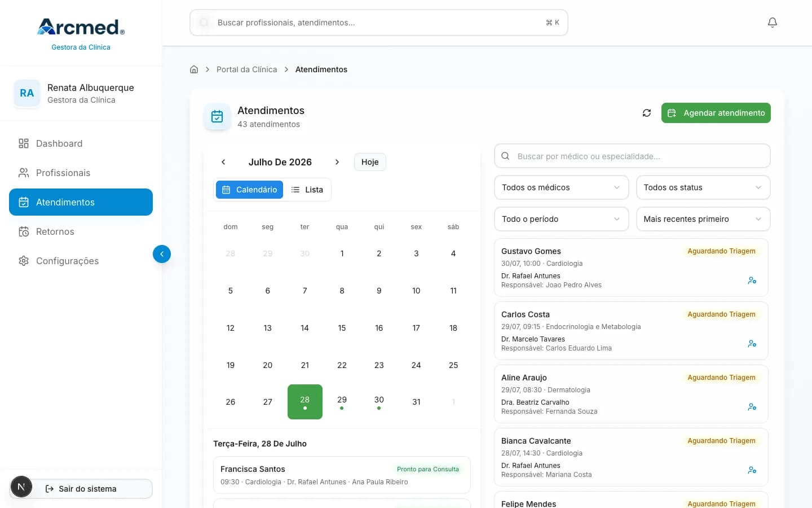812x508 pixels.
Task: Open Bianca Cavalcante appointment card
Action: (631, 457)
